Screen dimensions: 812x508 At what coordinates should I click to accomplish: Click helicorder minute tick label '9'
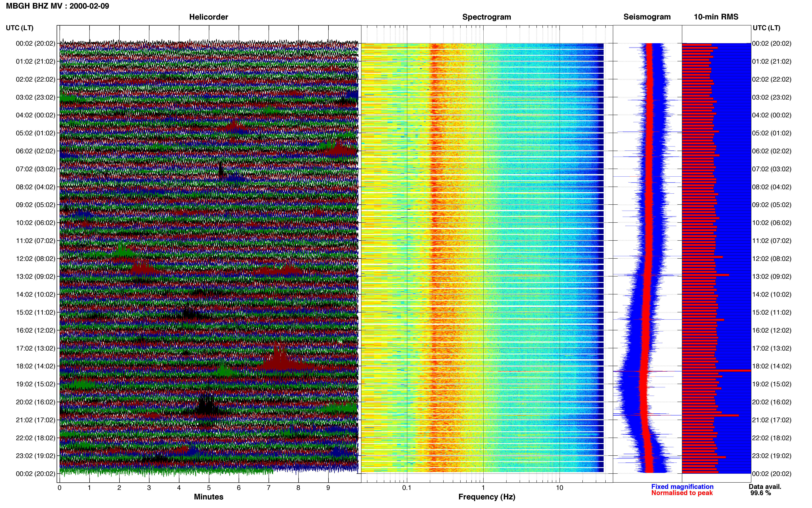click(328, 488)
